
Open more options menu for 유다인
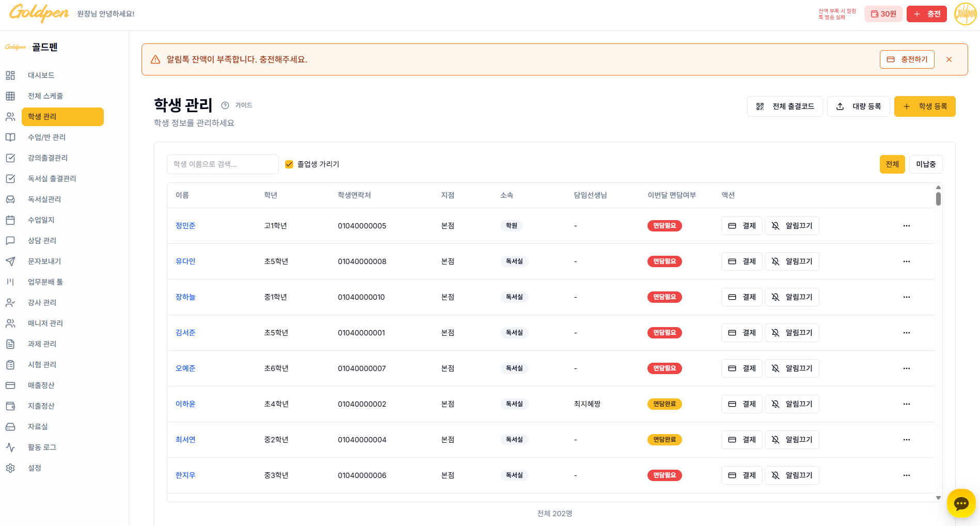pos(906,261)
